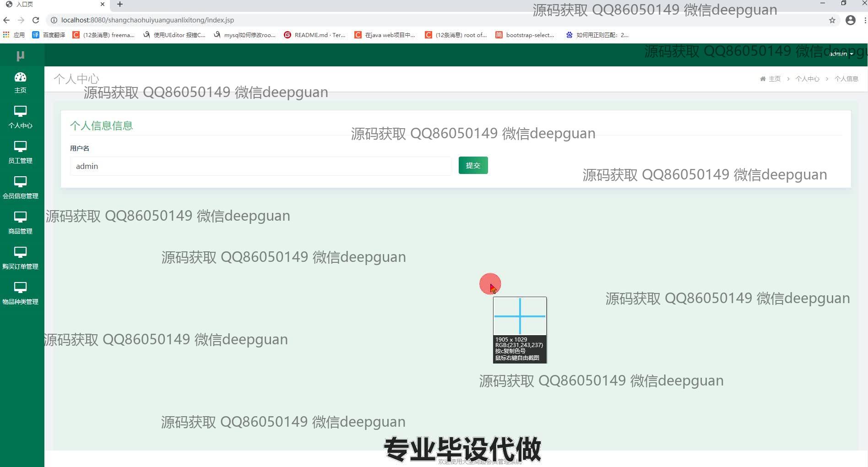Open the 在java web项目中 bookmark
The width and height of the screenshot is (868, 467).
click(385, 35)
